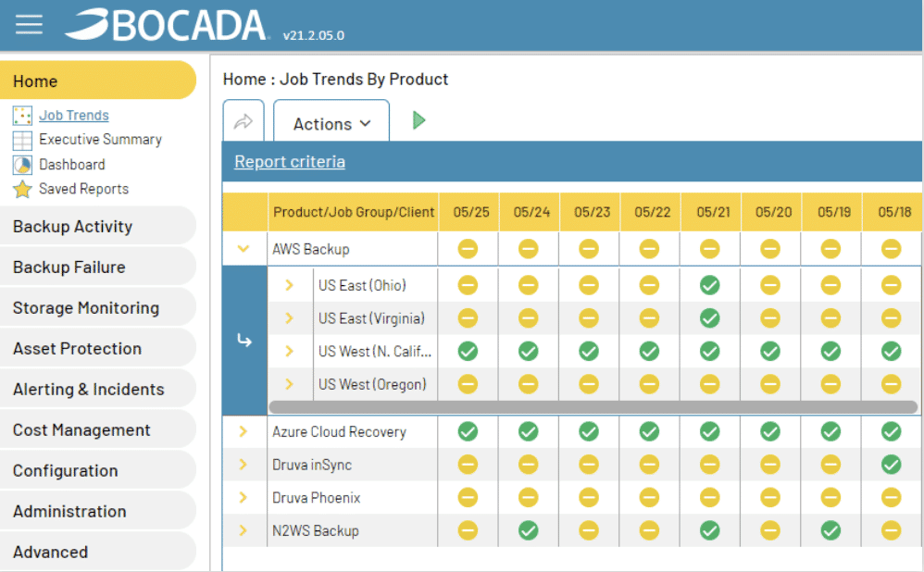Expand the US West (Oregon) row
Image resolution: width=924 pixels, height=572 pixels.
[290, 384]
